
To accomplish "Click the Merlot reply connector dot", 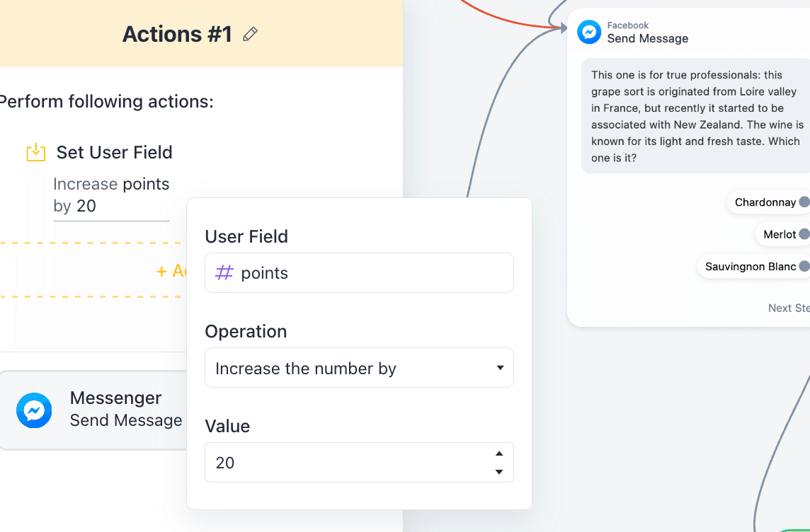I will pos(804,234).
